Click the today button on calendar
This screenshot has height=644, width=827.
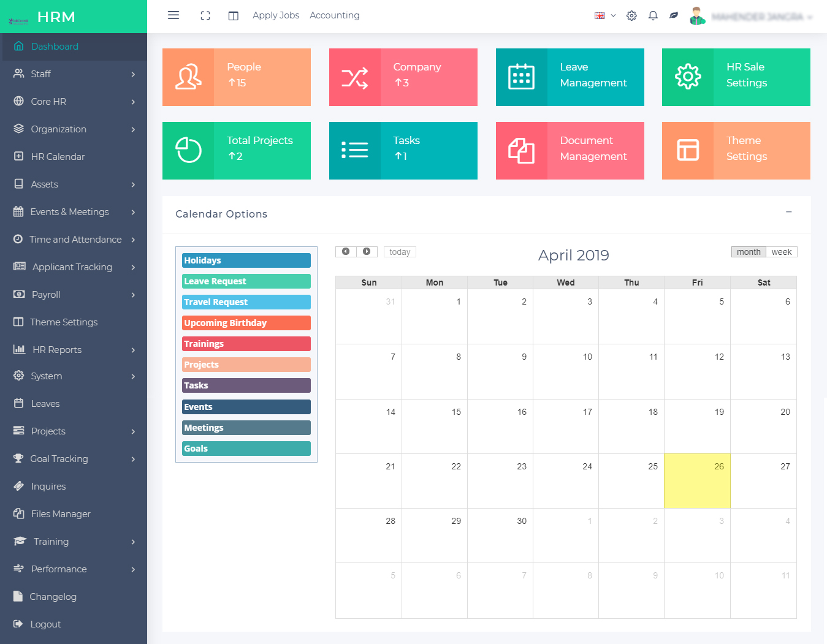click(400, 252)
